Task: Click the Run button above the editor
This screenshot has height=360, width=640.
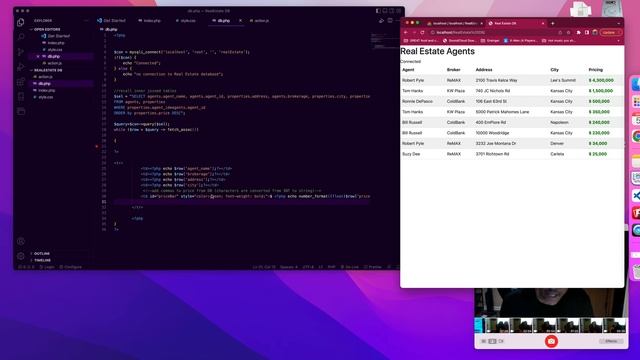Action: [x=382, y=20]
